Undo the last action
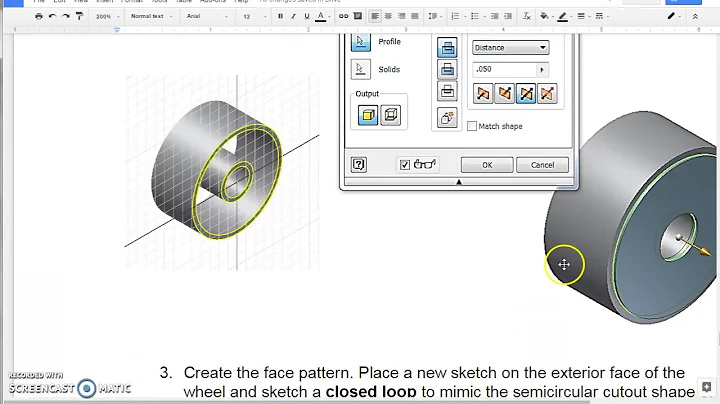 tap(52, 16)
